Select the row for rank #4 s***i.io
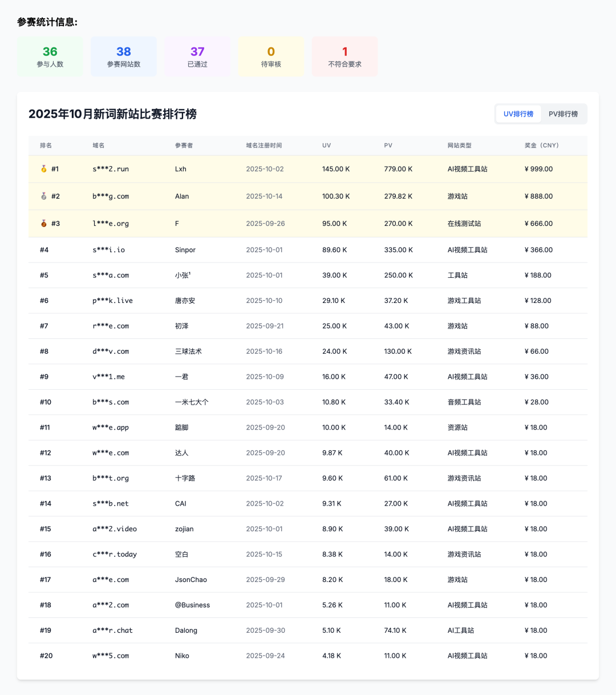 click(x=308, y=249)
